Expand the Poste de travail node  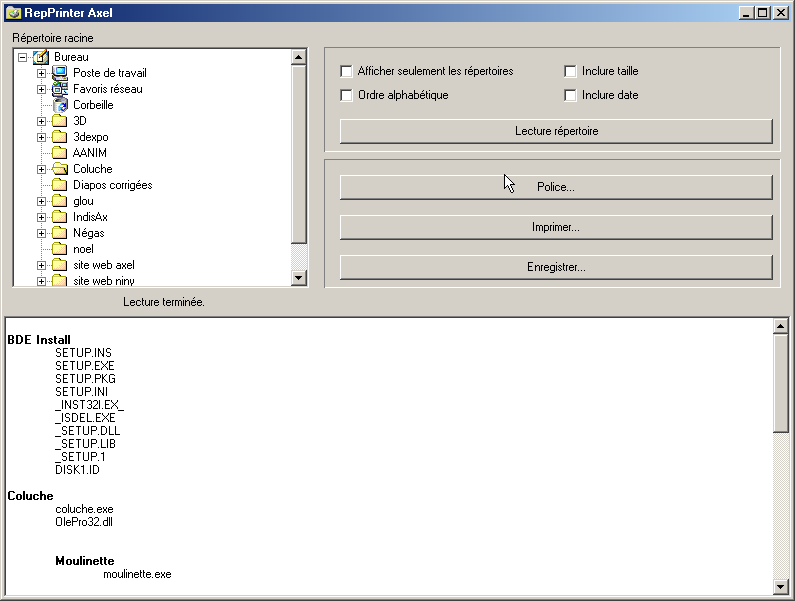click(42, 74)
